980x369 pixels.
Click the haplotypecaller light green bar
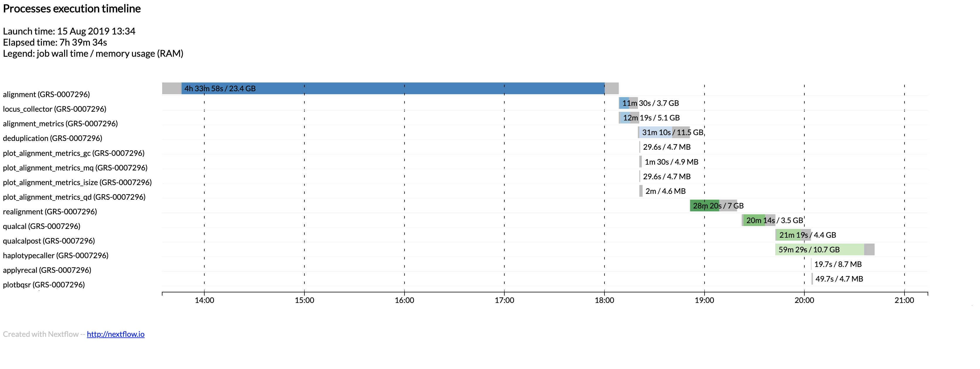(x=820, y=249)
